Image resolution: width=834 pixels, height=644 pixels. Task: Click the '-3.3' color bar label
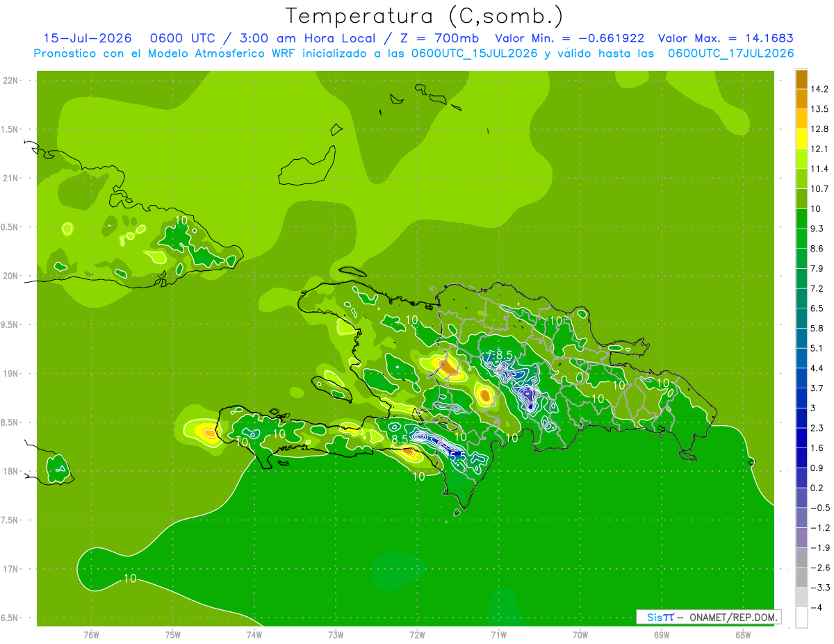point(820,588)
